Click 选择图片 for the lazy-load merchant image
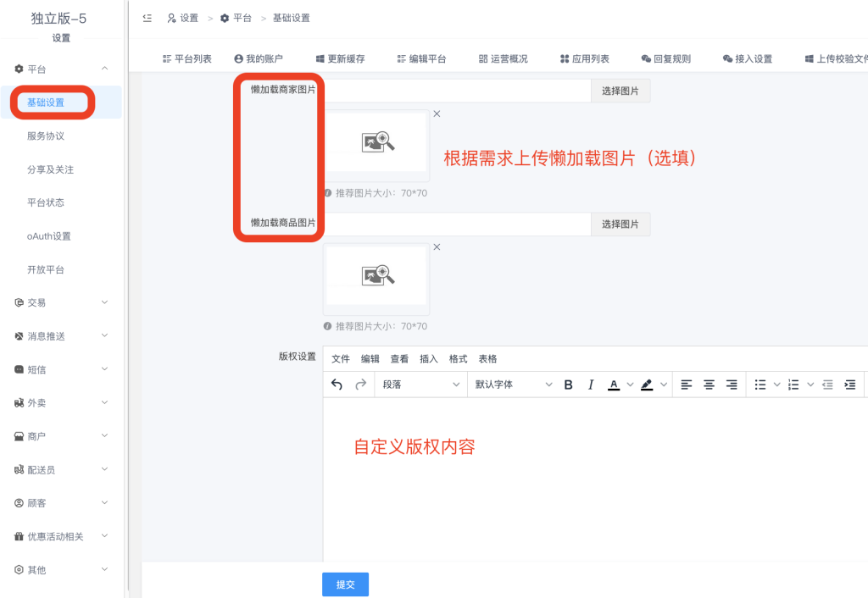 coord(620,91)
